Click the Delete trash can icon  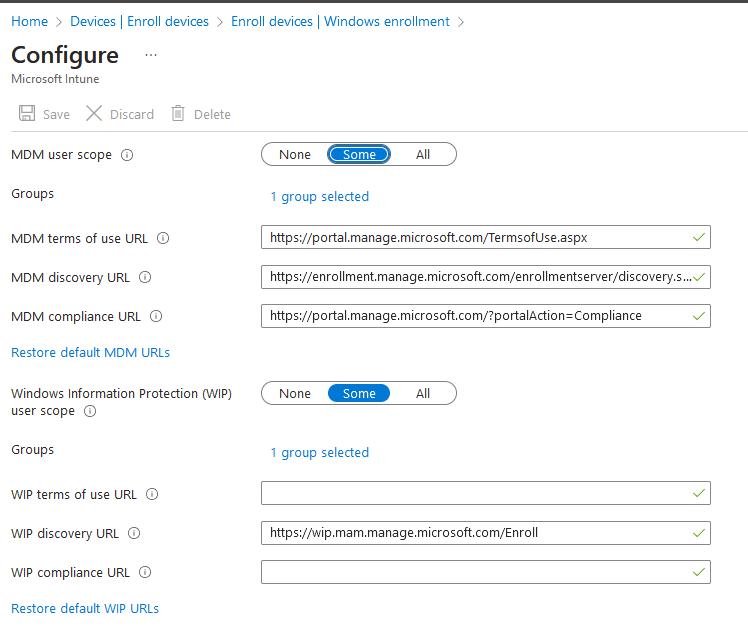(x=178, y=114)
